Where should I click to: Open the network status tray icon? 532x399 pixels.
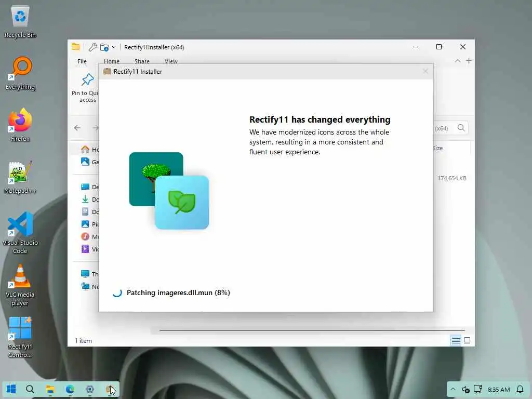coord(478,389)
